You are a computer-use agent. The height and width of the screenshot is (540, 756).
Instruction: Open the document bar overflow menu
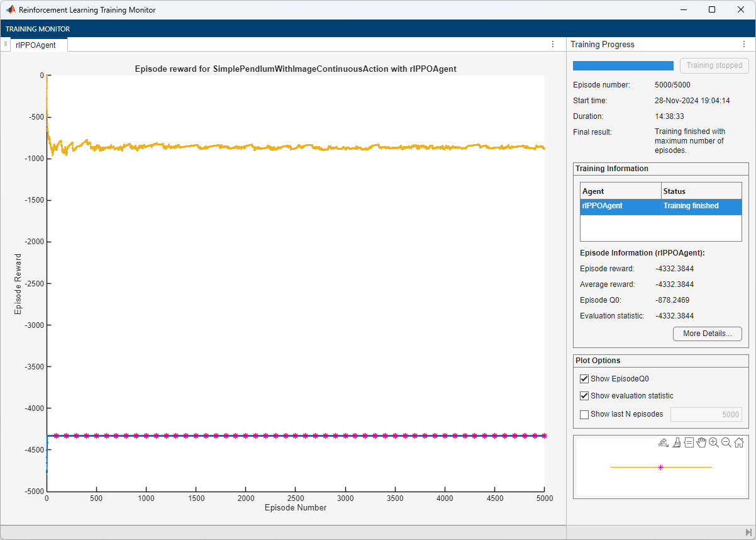(6, 44)
